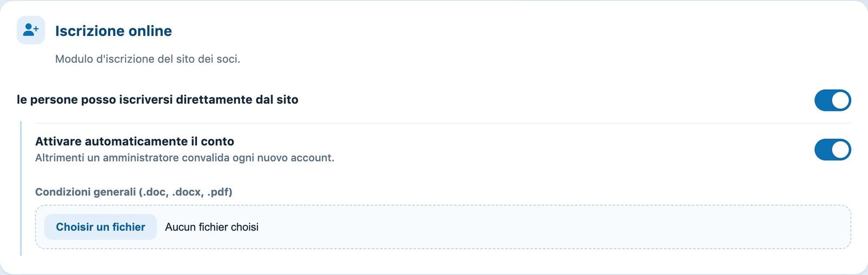The width and height of the screenshot is (868, 275).
Task: Click the dashed file upload drop zone
Action: [443, 227]
